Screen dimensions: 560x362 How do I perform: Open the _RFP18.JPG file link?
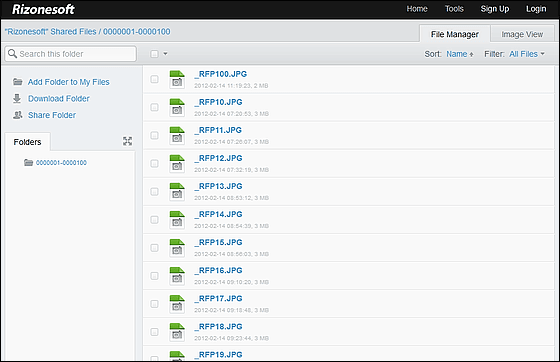pyautogui.click(x=218, y=327)
